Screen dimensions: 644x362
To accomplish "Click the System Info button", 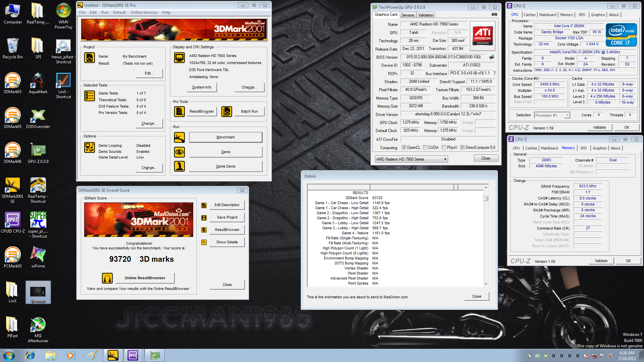I will [202, 87].
